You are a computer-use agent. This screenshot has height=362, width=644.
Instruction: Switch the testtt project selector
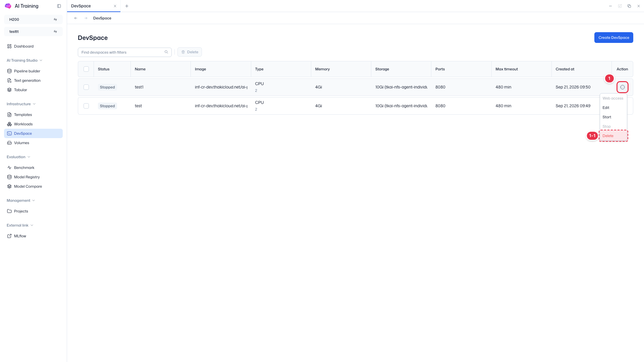point(33,32)
